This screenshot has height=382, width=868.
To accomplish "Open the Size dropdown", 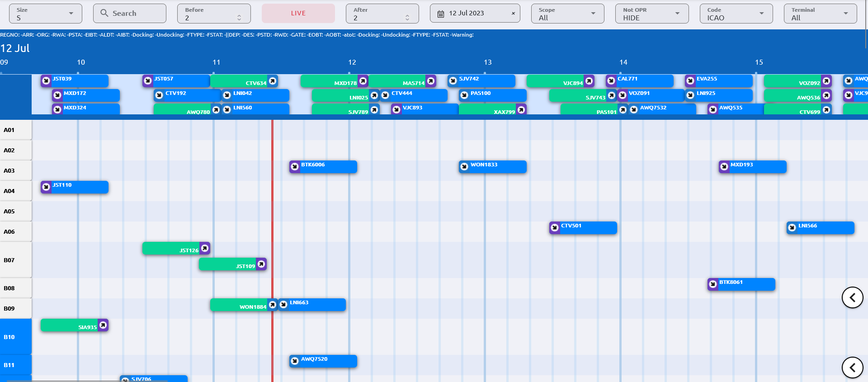I will coord(45,14).
